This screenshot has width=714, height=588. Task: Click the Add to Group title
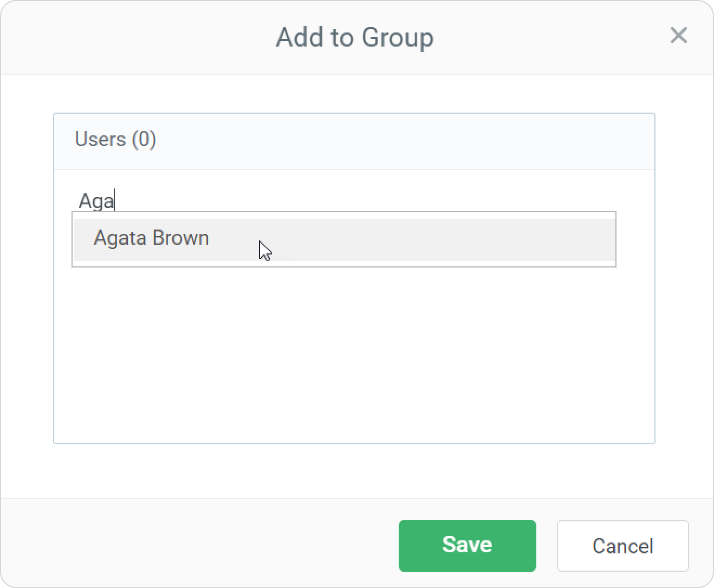point(355,37)
